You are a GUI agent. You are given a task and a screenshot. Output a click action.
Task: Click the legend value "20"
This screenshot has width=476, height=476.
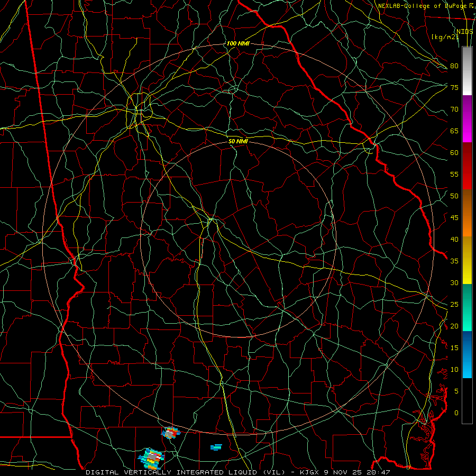coord(454,326)
